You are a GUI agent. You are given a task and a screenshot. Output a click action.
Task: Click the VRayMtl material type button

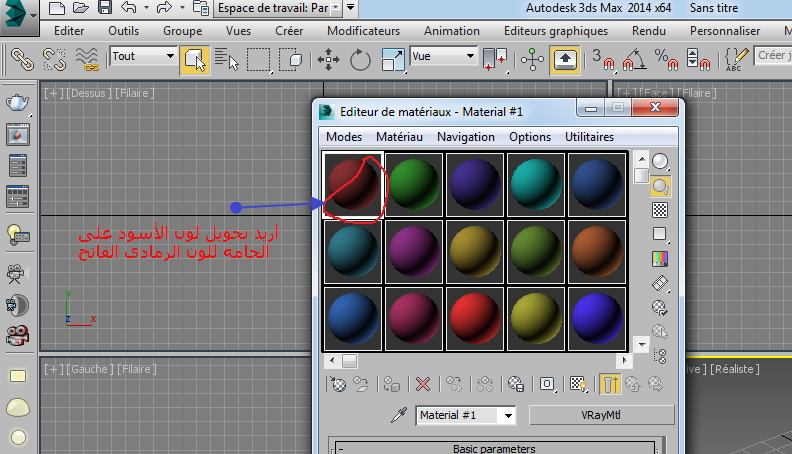click(x=601, y=415)
